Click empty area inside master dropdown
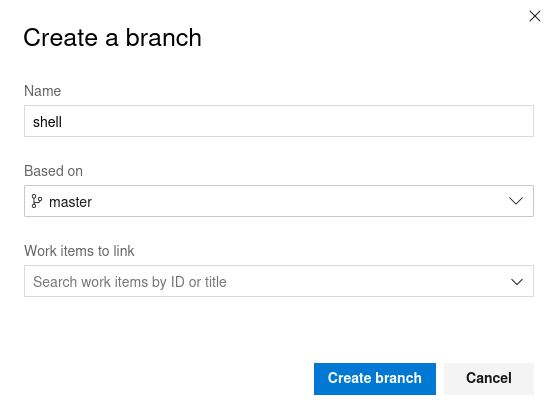Image resolution: width=559 pixels, height=420 pixels. point(299,201)
